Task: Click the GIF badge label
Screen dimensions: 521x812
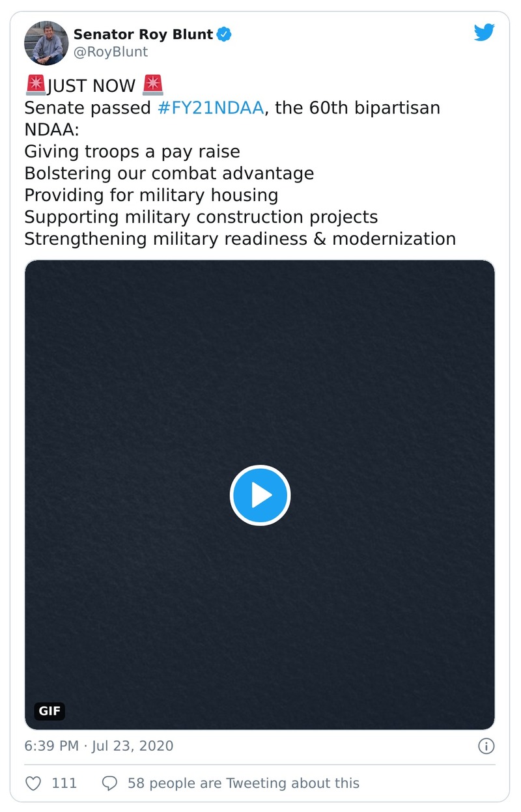Action: pos(49,711)
